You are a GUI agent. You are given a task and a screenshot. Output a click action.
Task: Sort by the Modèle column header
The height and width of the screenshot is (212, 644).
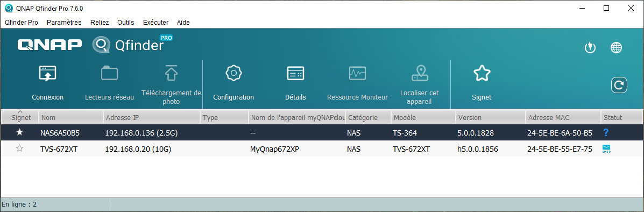pos(423,117)
